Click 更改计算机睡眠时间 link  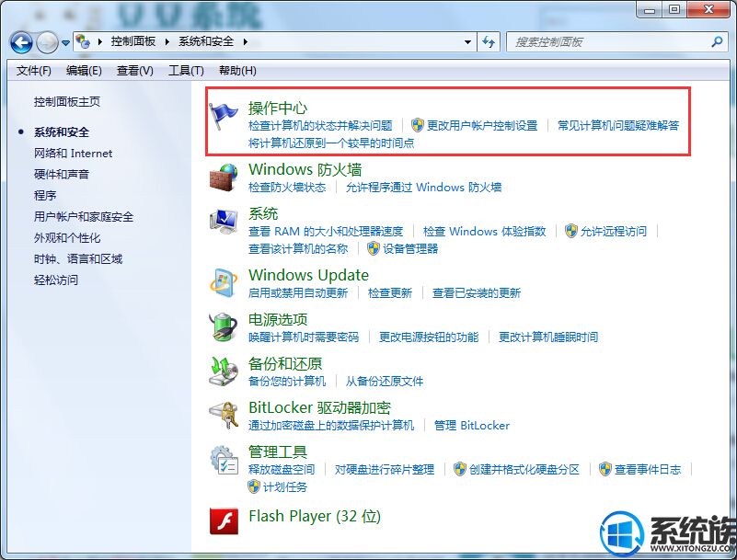pyautogui.click(x=548, y=337)
